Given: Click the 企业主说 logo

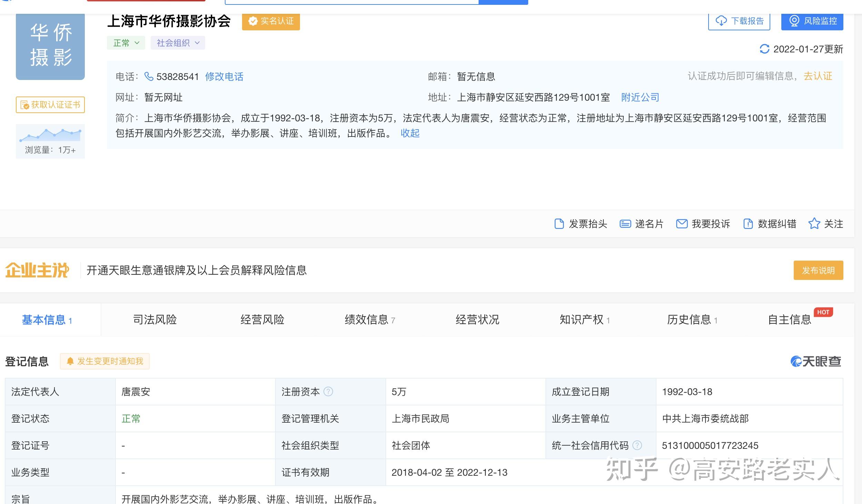Looking at the screenshot, I should pyautogui.click(x=37, y=270).
